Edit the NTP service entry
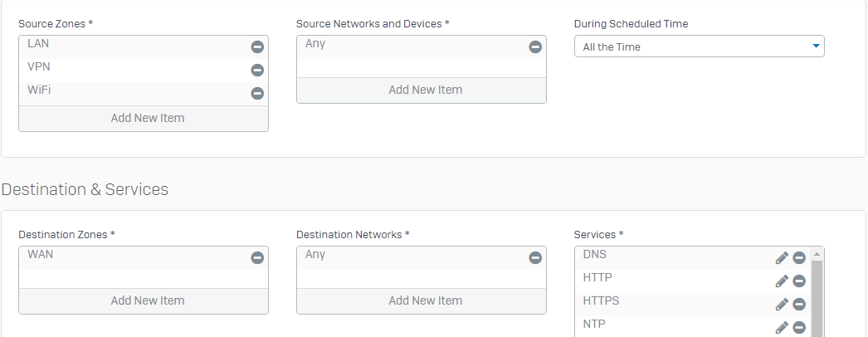The height and width of the screenshot is (337, 868). tap(782, 328)
